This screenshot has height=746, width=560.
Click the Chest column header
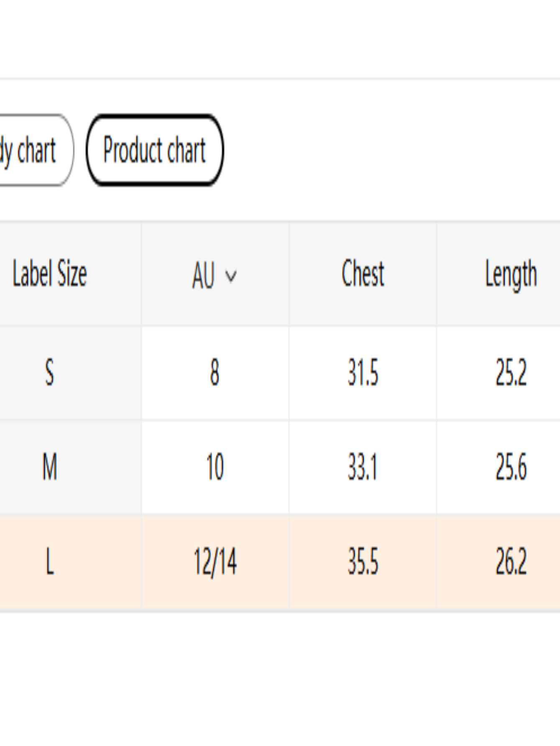point(363,274)
